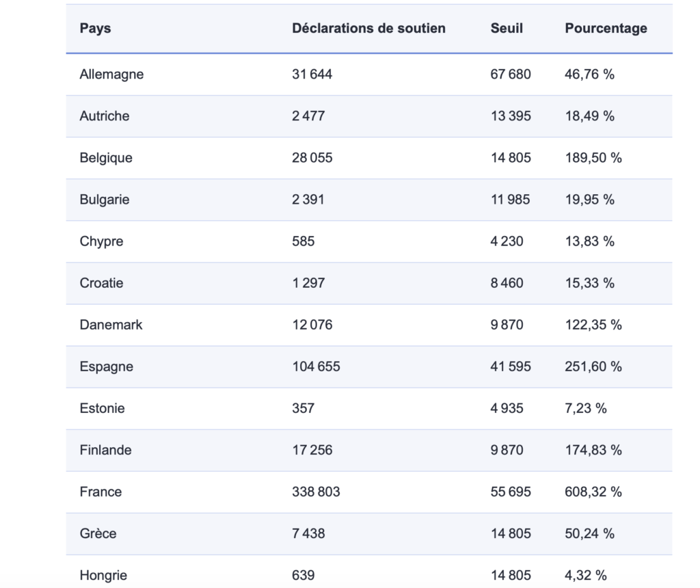
Task: Click Autriche's percentage value 18,49 %
Action: pos(589,116)
